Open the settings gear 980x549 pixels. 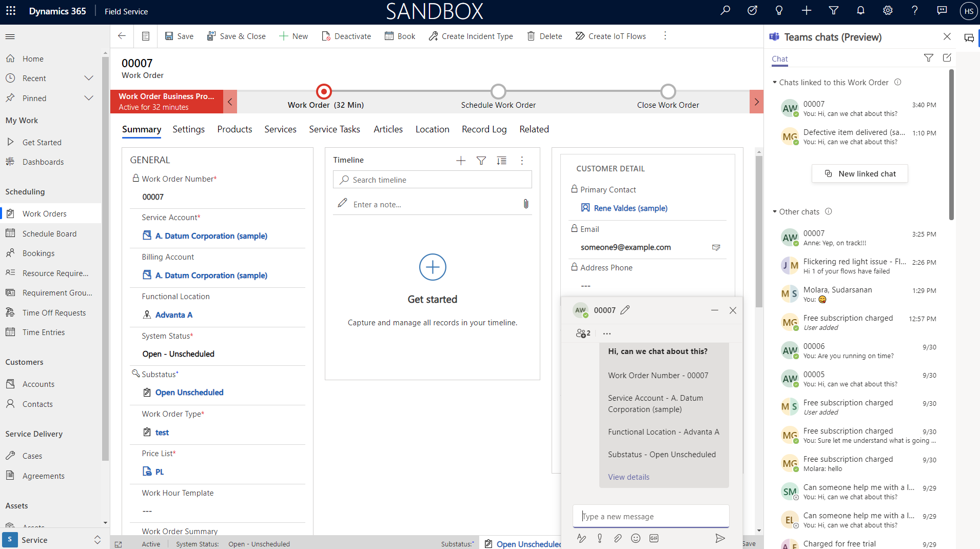tap(888, 11)
